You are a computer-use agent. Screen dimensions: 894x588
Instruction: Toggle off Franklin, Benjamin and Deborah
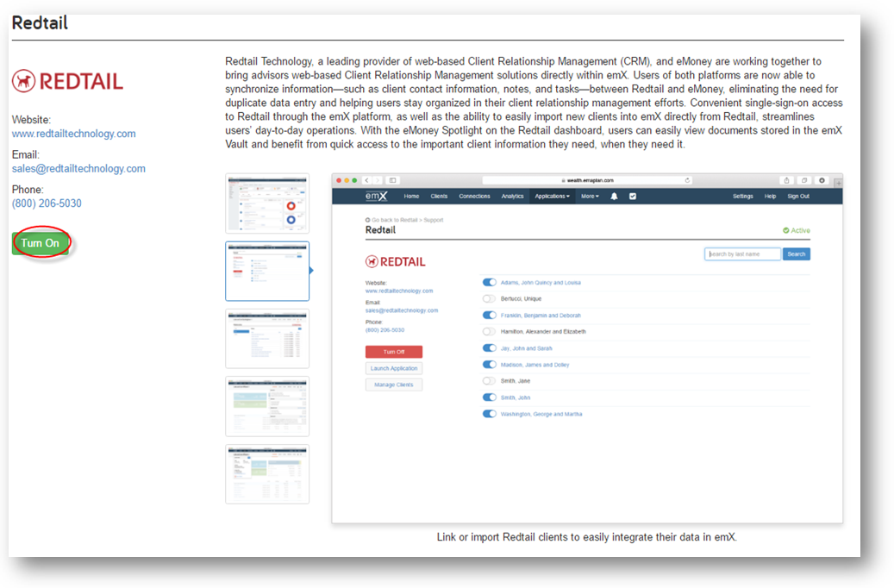pyautogui.click(x=489, y=316)
